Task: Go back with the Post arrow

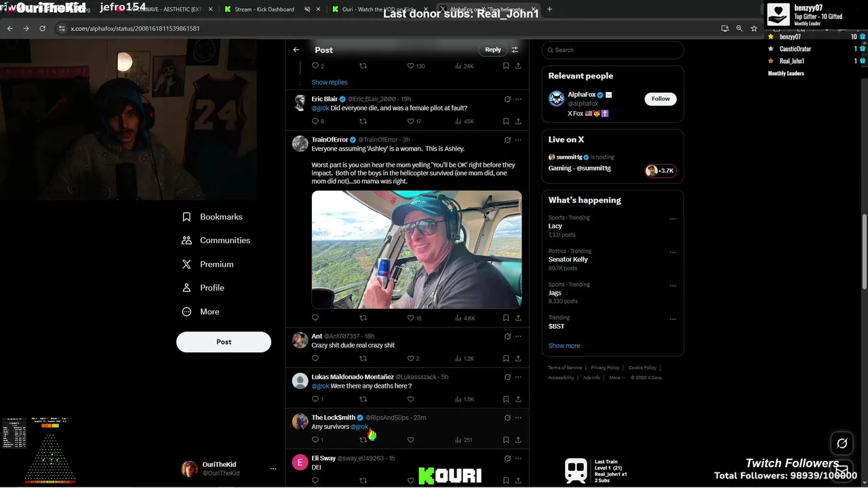Action: [x=296, y=49]
